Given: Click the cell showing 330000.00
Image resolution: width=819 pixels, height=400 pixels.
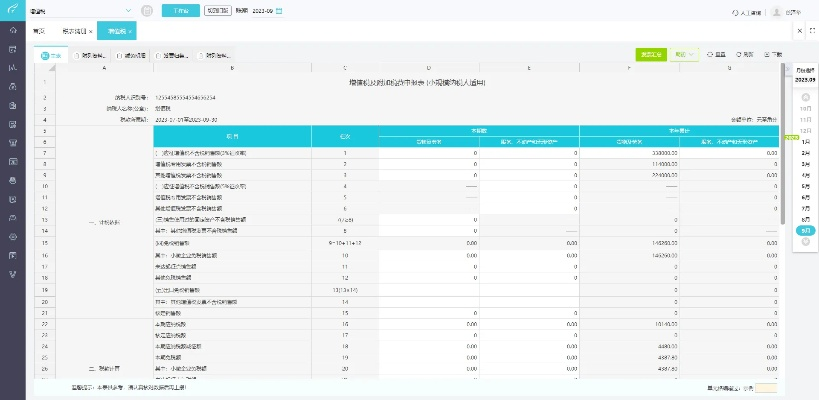Looking at the screenshot, I should [629, 153].
